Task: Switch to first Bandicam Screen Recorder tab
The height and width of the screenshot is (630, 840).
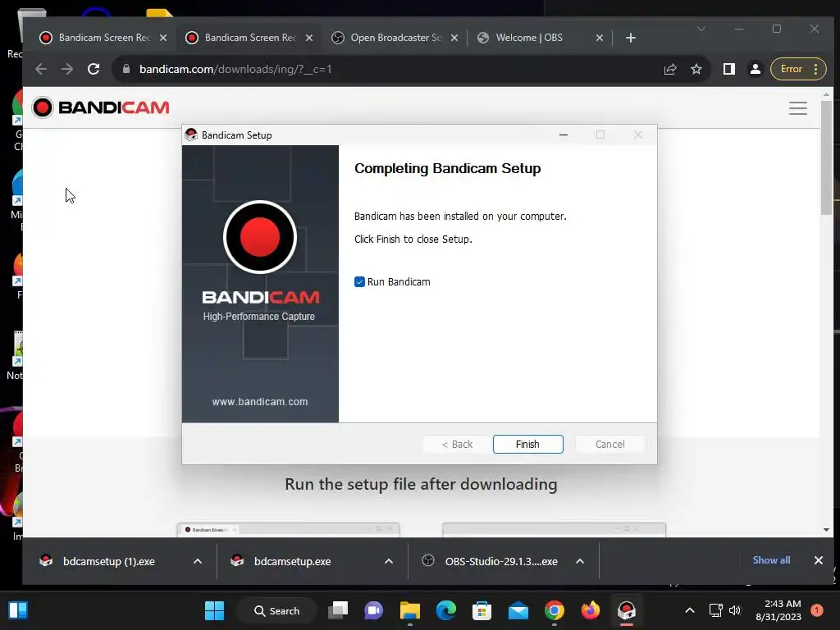Action: pos(103,38)
